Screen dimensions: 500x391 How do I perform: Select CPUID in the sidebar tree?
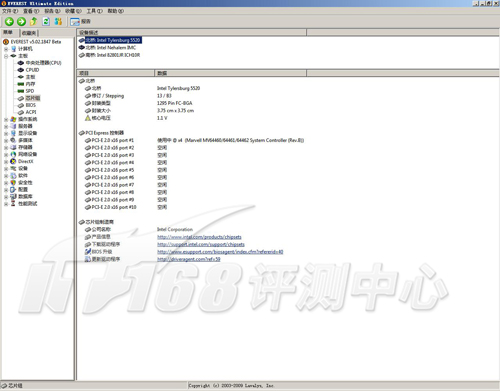coord(32,70)
